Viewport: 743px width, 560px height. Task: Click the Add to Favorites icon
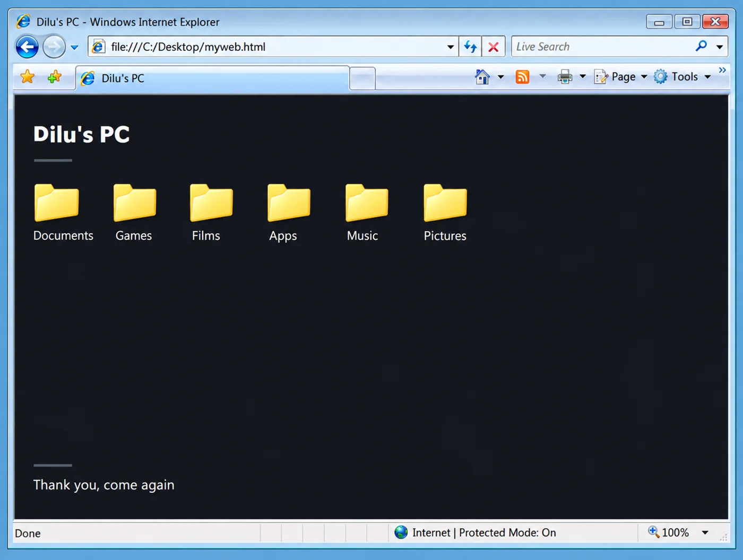point(54,77)
